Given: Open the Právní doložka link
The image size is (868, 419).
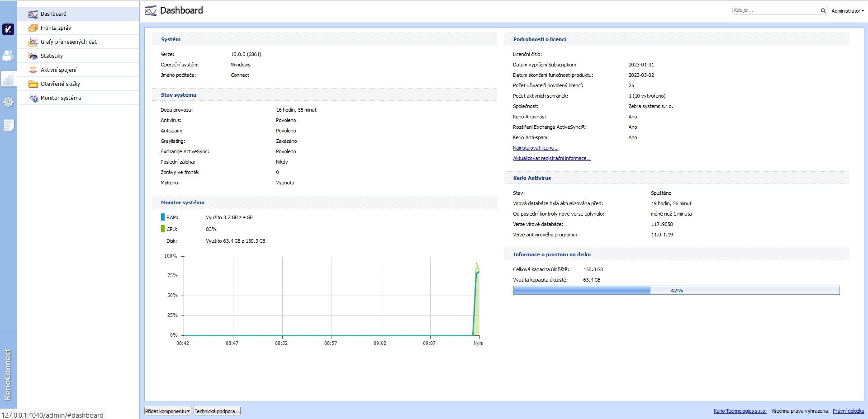Looking at the screenshot, I should pos(848,411).
